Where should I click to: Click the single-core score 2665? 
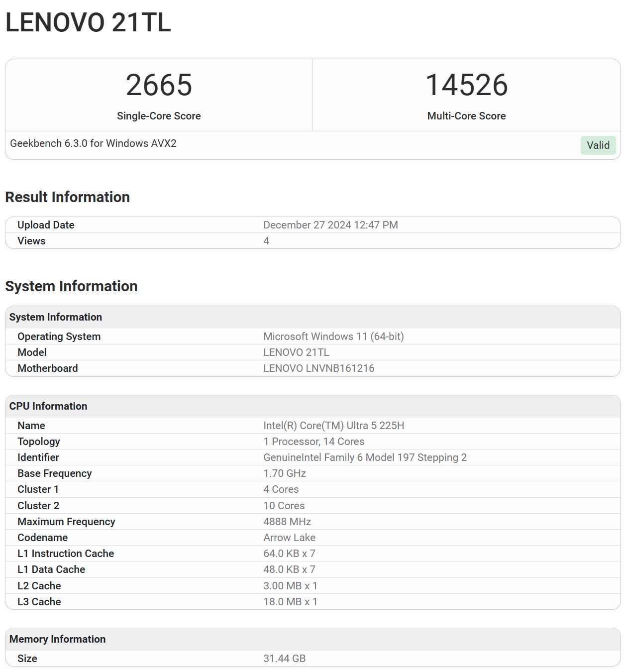coord(159,85)
